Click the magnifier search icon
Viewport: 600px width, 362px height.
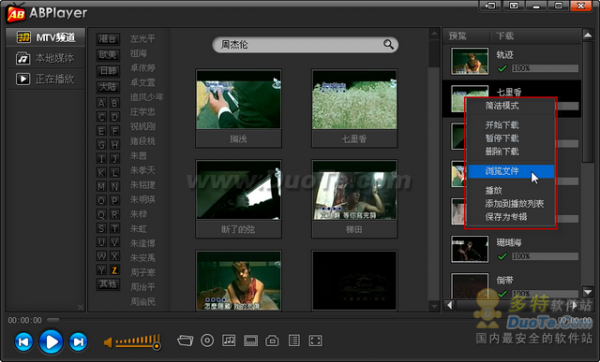click(x=388, y=44)
